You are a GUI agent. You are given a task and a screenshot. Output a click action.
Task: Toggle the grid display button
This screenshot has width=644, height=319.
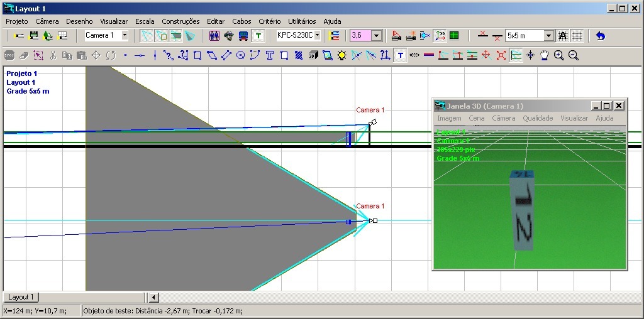pos(577,36)
